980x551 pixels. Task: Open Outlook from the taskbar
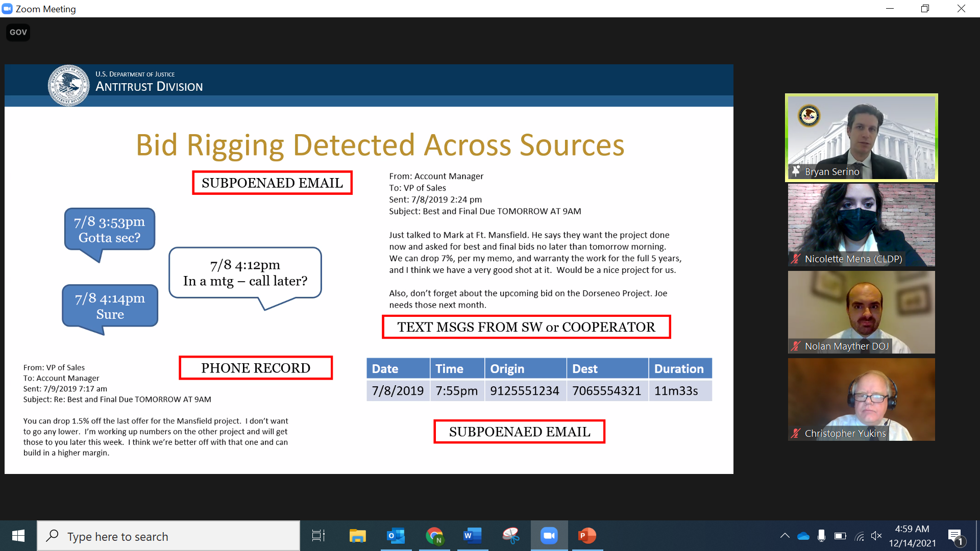[x=396, y=536]
